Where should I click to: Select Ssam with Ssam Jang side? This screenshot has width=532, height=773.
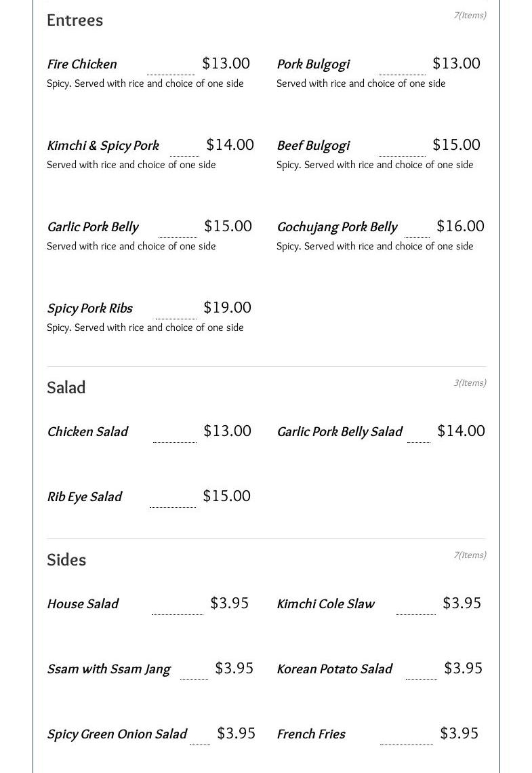[108, 669]
